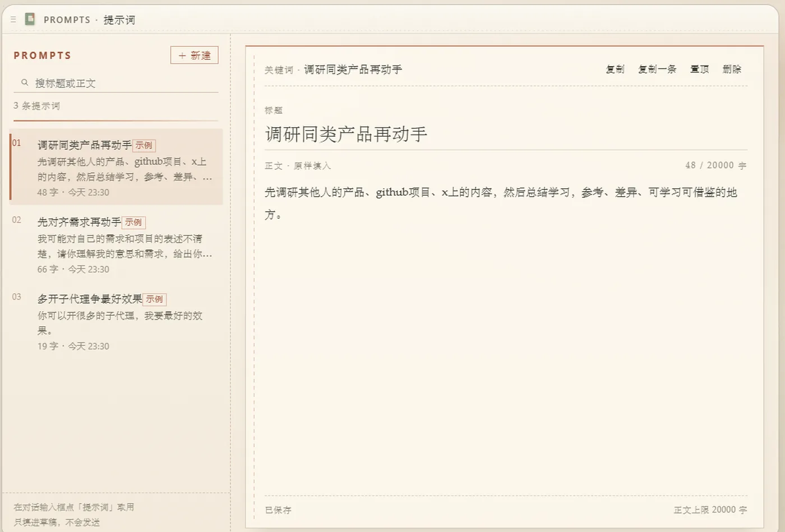
Task: Click 66 字 · 今天 23:30 metadata line
Action: [73, 269]
